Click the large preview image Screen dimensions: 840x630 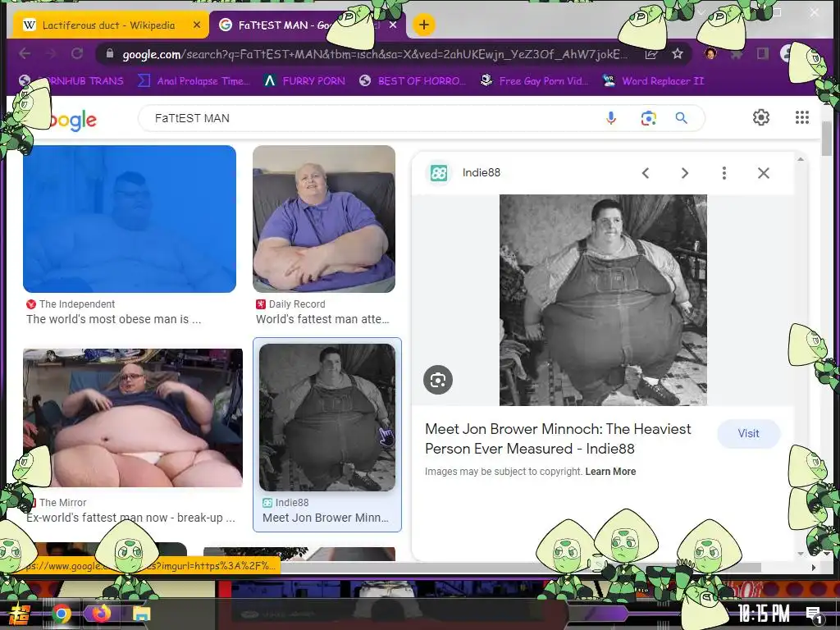pyautogui.click(x=603, y=300)
